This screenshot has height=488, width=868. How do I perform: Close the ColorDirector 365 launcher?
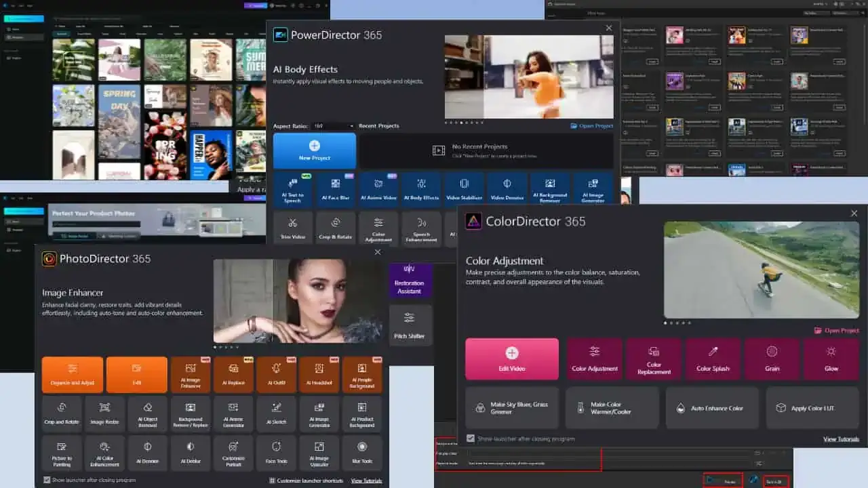click(x=854, y=213)
